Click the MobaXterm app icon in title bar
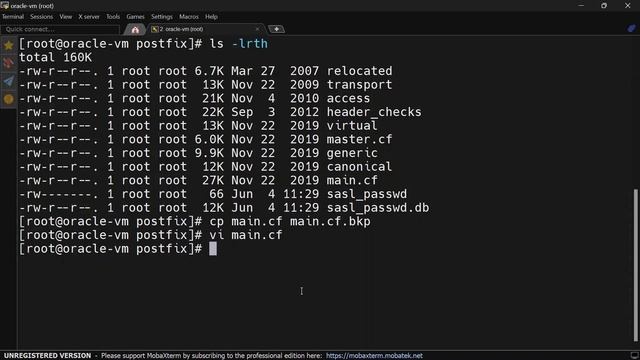 pyautogui.click(x=4, y=5)
